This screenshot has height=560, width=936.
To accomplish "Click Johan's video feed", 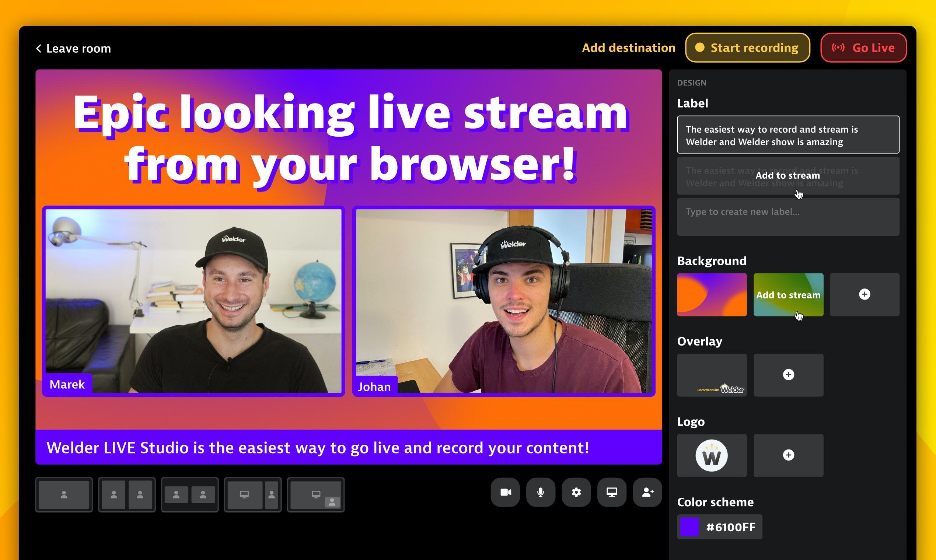I will tap(504, 301).
